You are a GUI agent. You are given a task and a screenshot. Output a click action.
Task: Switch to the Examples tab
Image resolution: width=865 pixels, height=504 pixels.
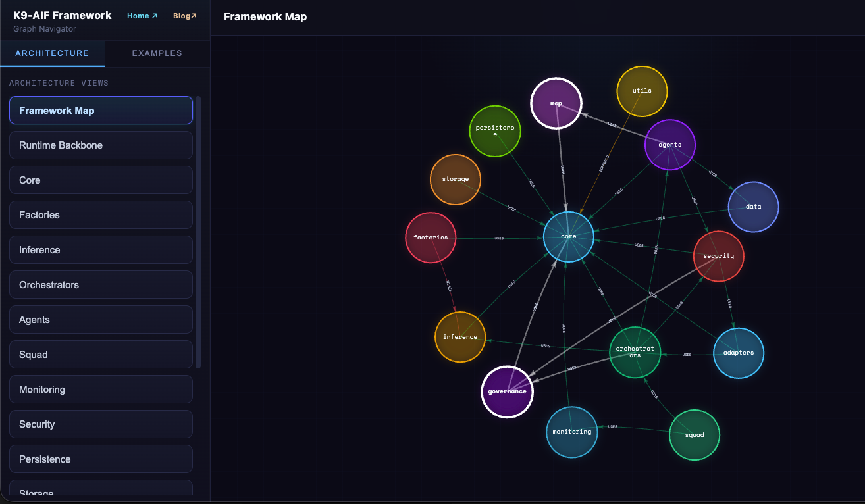point(157,53)
